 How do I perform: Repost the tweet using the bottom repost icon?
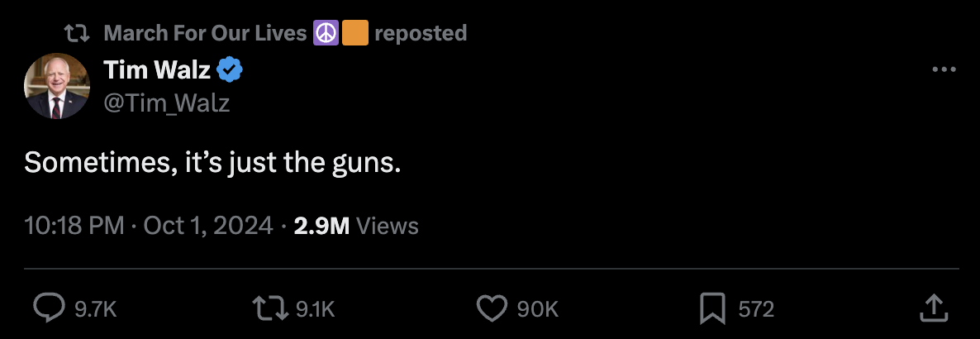point(271,309)
